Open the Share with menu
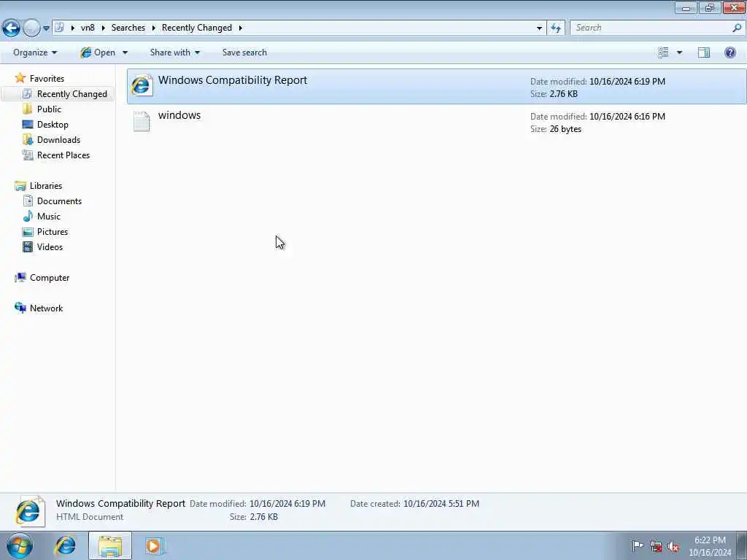Image resolution: width=747 pixels, height=560 pixels. pyautogui.click(x=175, y=52)
